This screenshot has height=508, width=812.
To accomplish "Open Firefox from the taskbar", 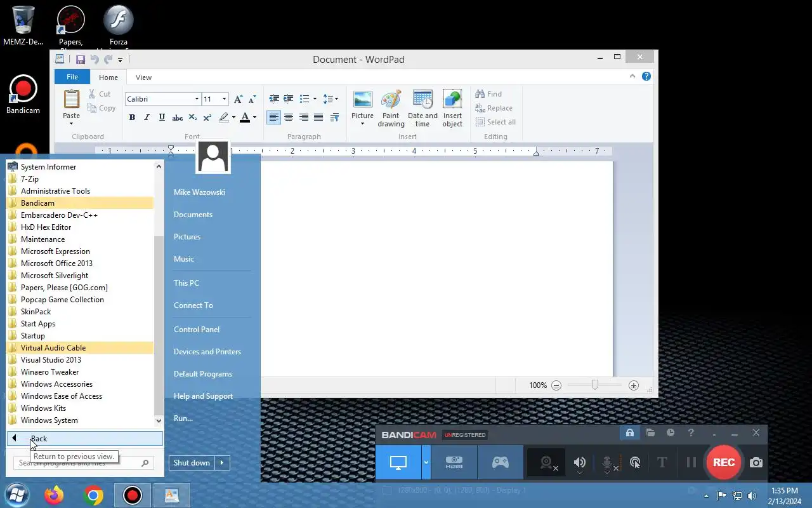I will click(55, 495).
